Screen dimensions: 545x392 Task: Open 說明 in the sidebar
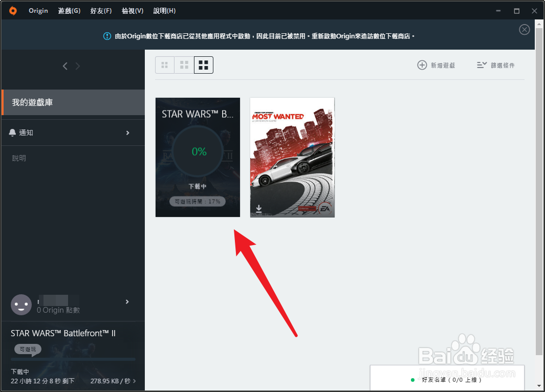pyautogui.click(x=19, y=158)
